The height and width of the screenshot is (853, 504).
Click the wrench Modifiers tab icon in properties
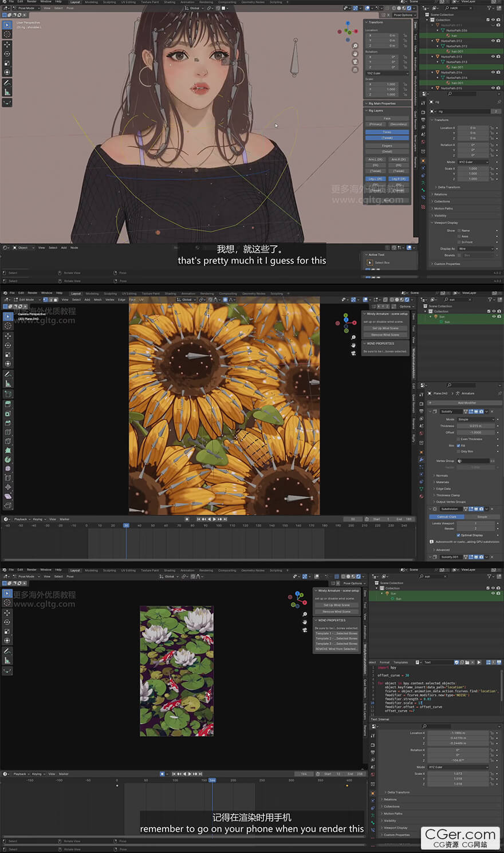pos(422,459)
